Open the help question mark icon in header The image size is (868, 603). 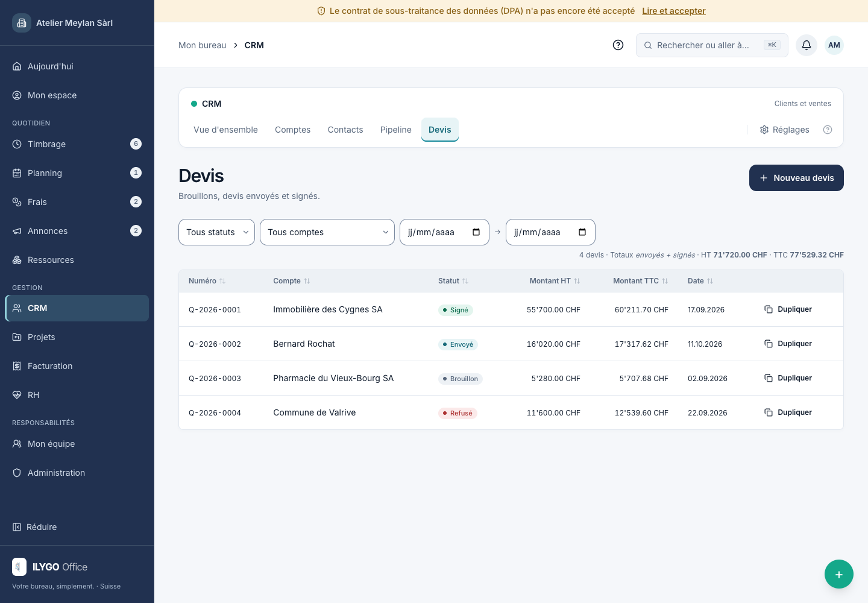point(618,45)
